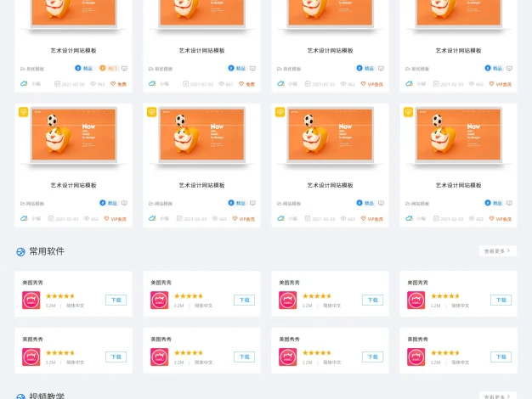This screenshot has height=399, width=532.
Task: Click date 2021-02-03 on the 963-views card
Action: pos(73,84)
